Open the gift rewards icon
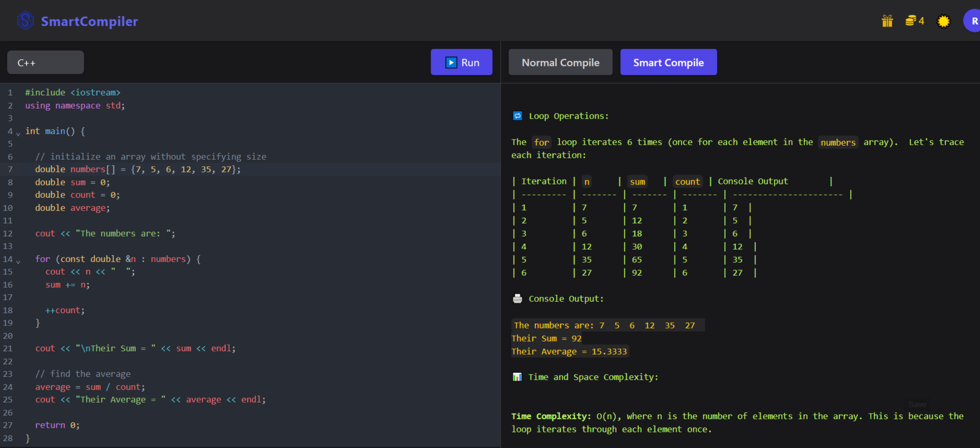Viewport: 980px width, 448px height. (887, 21)
